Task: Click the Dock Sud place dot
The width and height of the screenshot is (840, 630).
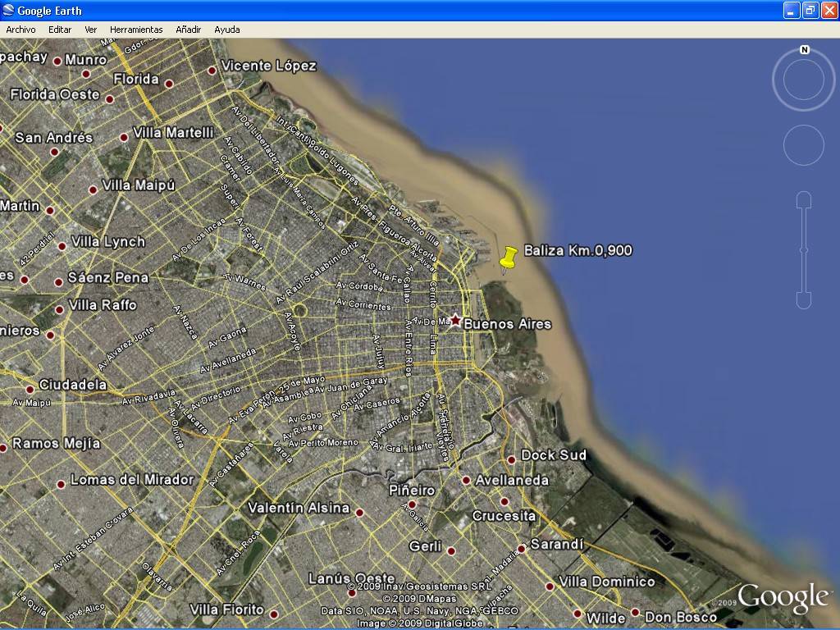Action: [512, 459]
